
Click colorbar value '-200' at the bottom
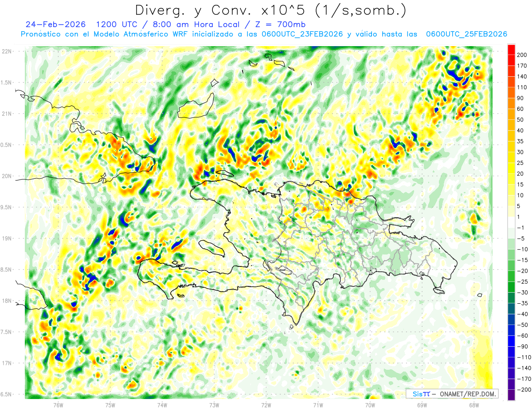pos(524,389)
